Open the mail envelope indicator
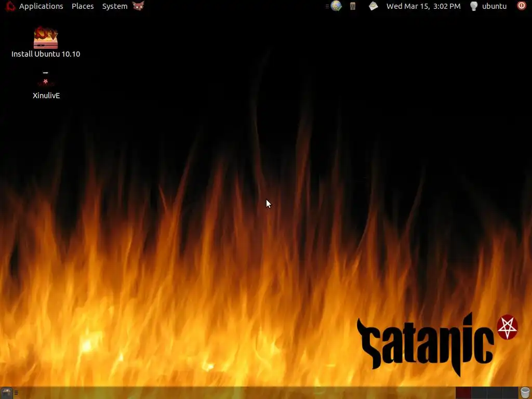This screenshot has height=399, width=532. point(373,6)
